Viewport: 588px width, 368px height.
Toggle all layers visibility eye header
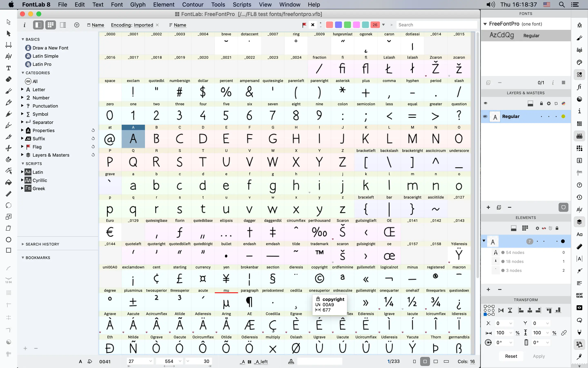(x=486, y=103)
